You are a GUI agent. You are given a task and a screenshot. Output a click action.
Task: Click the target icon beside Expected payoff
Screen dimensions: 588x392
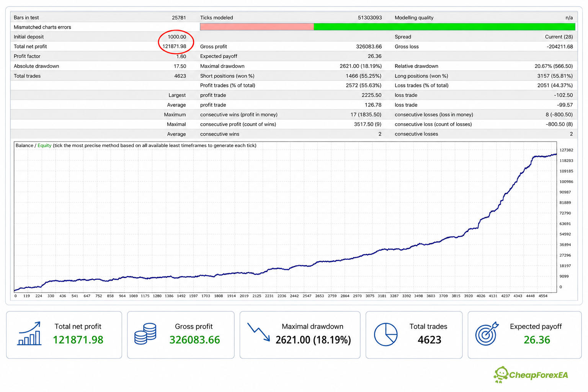click(487, 333)
